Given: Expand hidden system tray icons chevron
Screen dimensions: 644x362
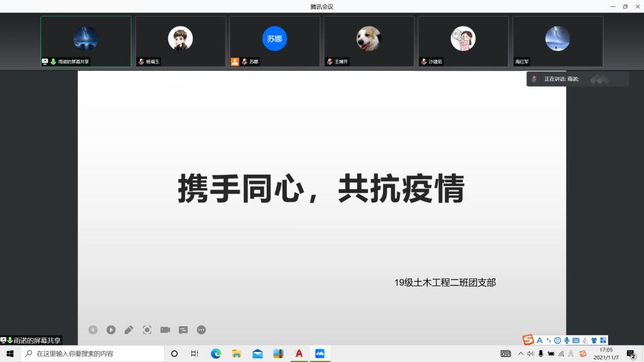Looking at the screenshot, I should pos(521,354).
